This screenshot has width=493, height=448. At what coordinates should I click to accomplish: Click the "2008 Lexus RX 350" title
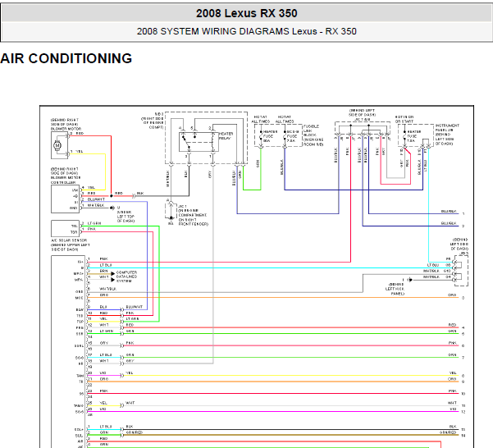point(246,13)
